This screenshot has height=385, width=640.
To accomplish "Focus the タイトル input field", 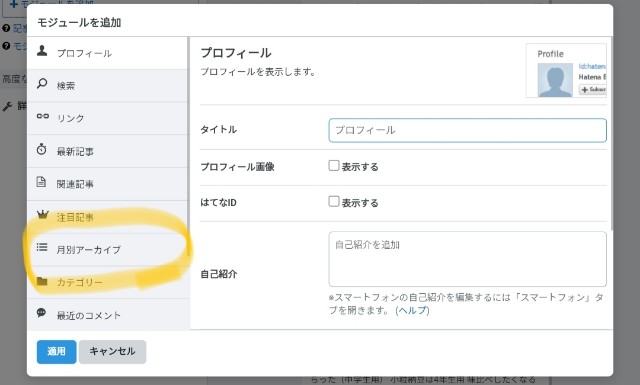I will point(467,130).
